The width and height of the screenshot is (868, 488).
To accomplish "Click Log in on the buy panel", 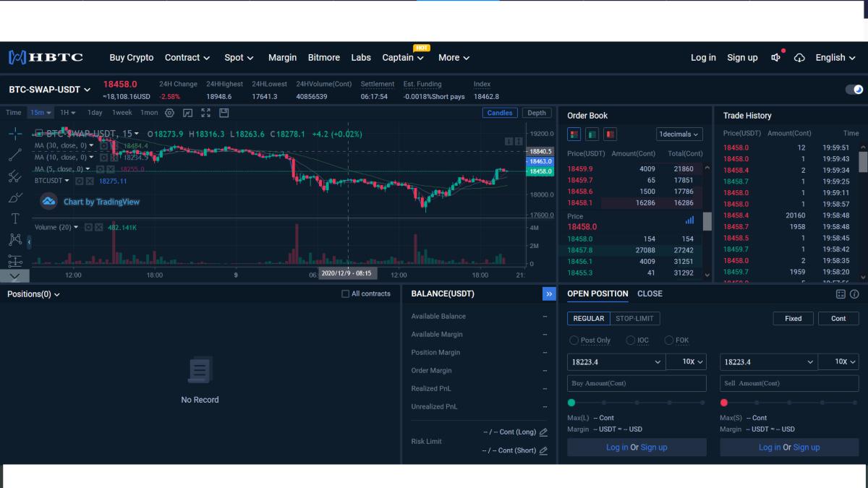I will pos(616,447).
